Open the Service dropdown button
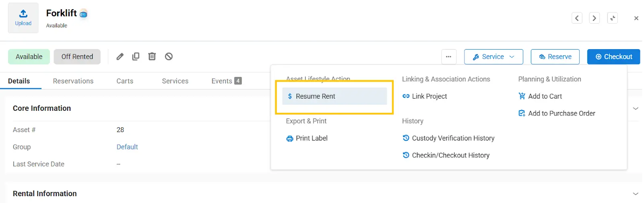Screen dimensions: 644x203 pos(493,57)
